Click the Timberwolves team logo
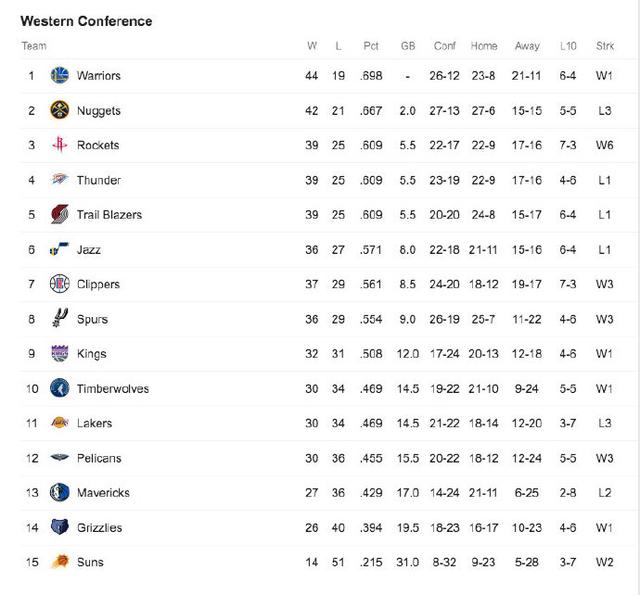The width and height of the screenshot is (640, 595). click(60, 388)
